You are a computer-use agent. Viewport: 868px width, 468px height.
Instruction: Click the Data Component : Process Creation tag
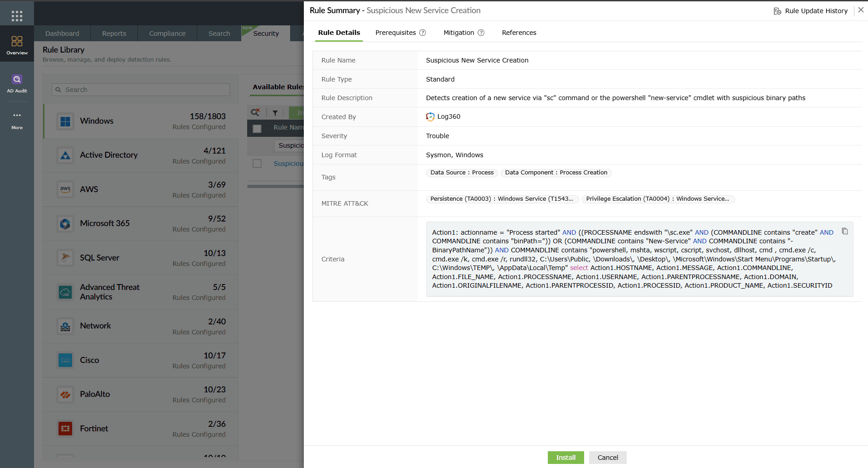[x=556, y=173]
